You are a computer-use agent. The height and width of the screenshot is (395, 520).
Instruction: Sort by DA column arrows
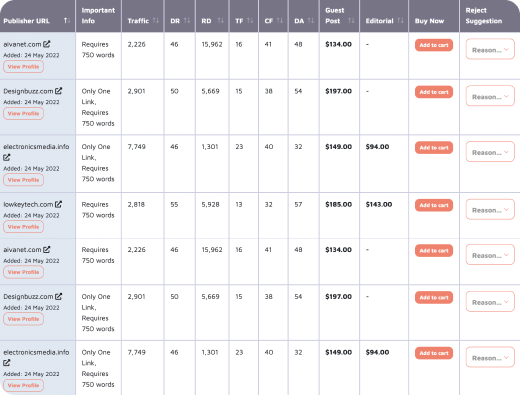(x=311, y=21)
